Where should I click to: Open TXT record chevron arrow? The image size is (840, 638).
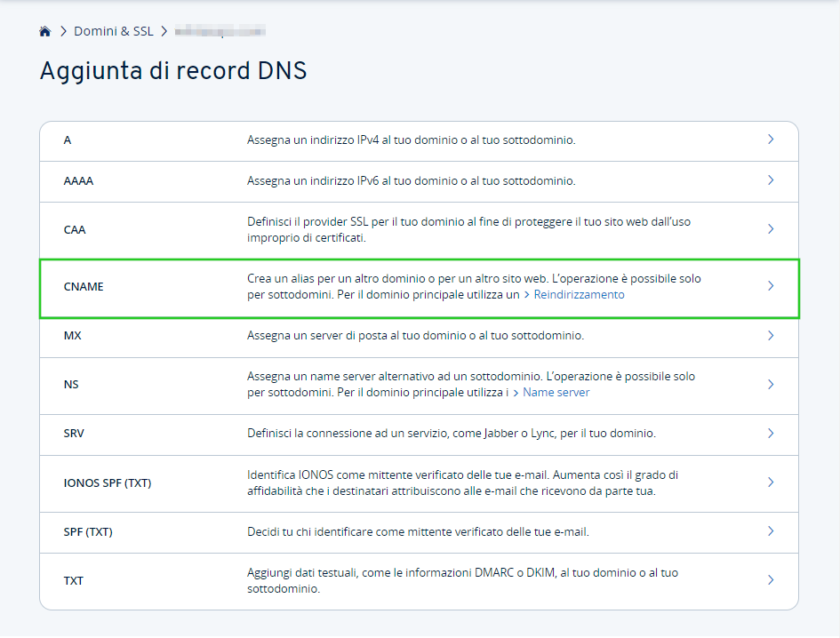[770, 580]
